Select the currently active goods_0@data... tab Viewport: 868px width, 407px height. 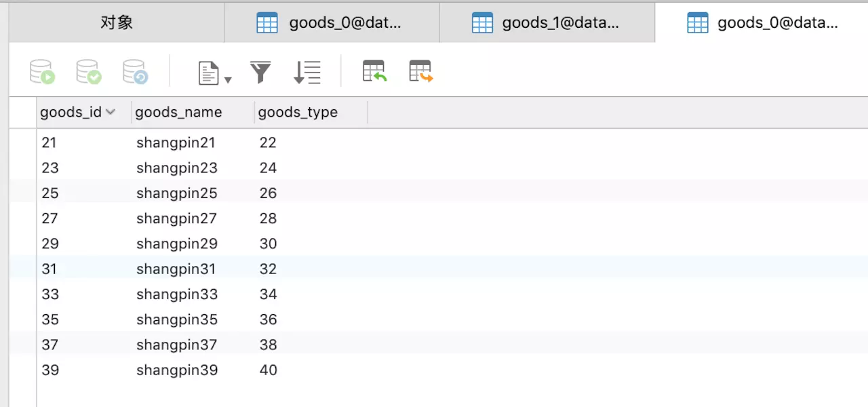click(762, 23)
